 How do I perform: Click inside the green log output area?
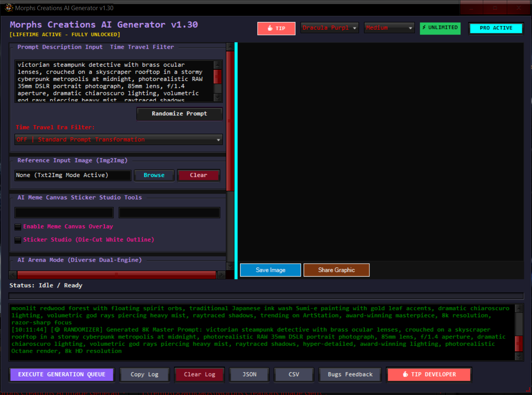point(262,332)
